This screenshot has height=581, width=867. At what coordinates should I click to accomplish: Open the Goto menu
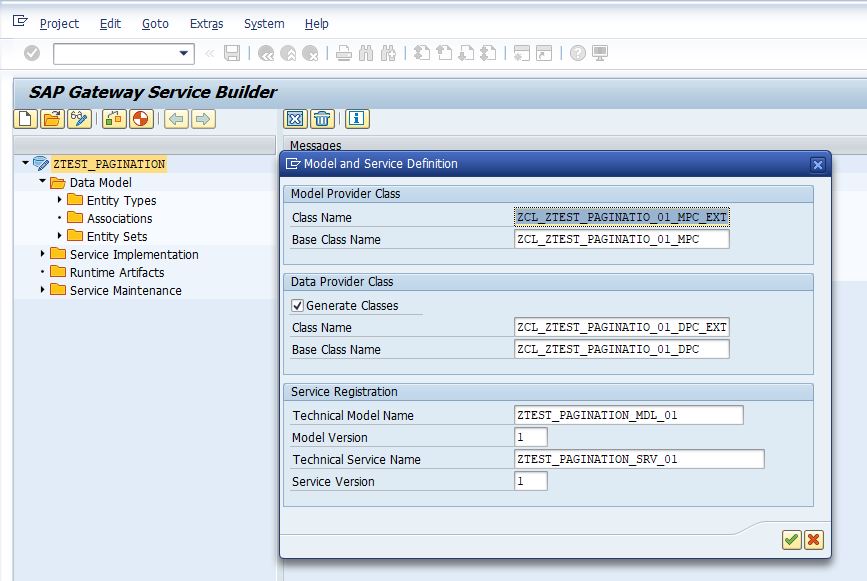coord(155,24)
